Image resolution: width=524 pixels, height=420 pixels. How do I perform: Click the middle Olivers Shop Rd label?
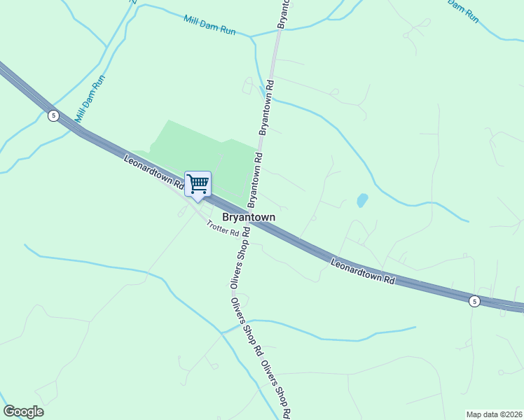pyautogui.click(x=246, y=327)
